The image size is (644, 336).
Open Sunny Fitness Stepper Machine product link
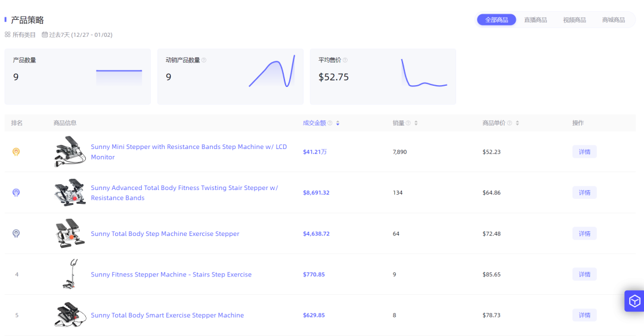click(171, 275)
